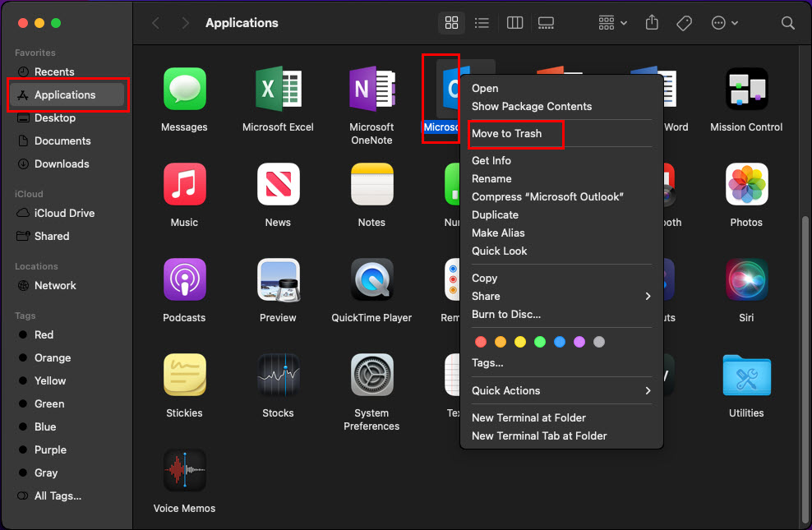Select the Podcasts app icon
812x530 pixels.
184,279
